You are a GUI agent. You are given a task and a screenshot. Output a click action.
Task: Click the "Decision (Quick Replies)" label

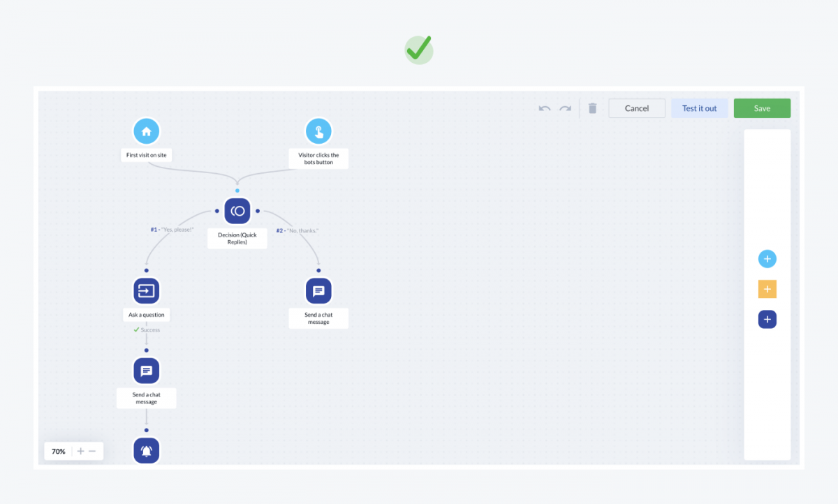[x=237, y=239]
